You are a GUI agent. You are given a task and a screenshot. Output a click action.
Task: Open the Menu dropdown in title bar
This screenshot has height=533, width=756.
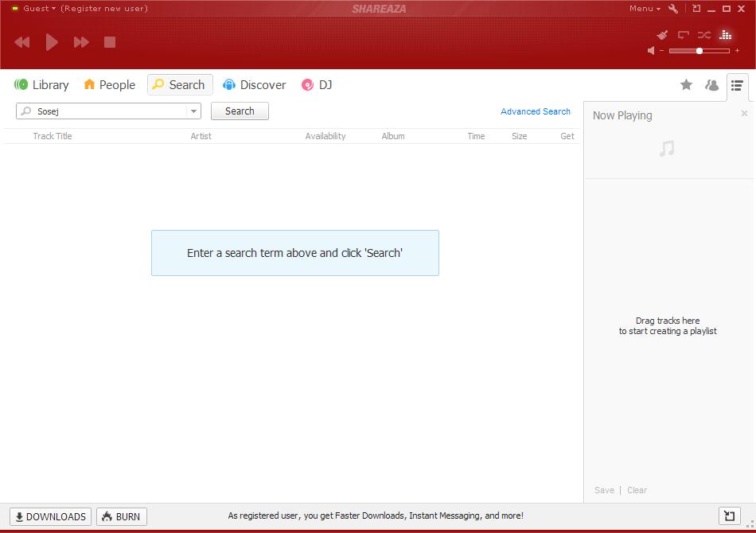tap(645, 8)
